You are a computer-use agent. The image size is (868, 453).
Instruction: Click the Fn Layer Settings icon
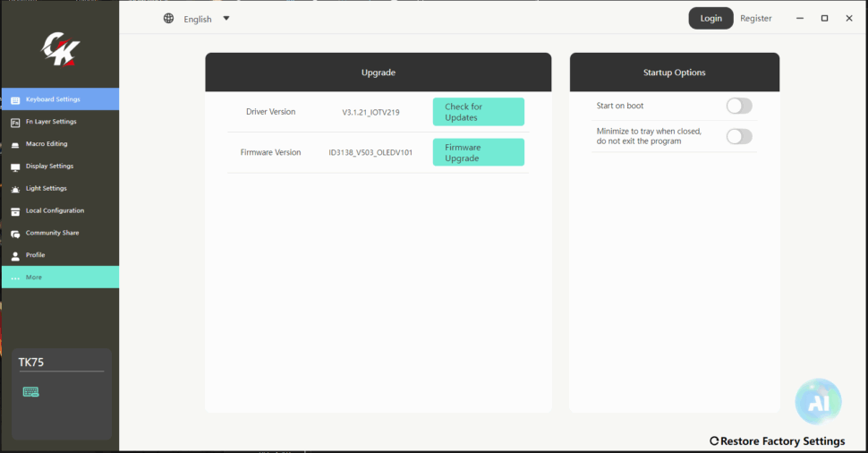[15, 122]
